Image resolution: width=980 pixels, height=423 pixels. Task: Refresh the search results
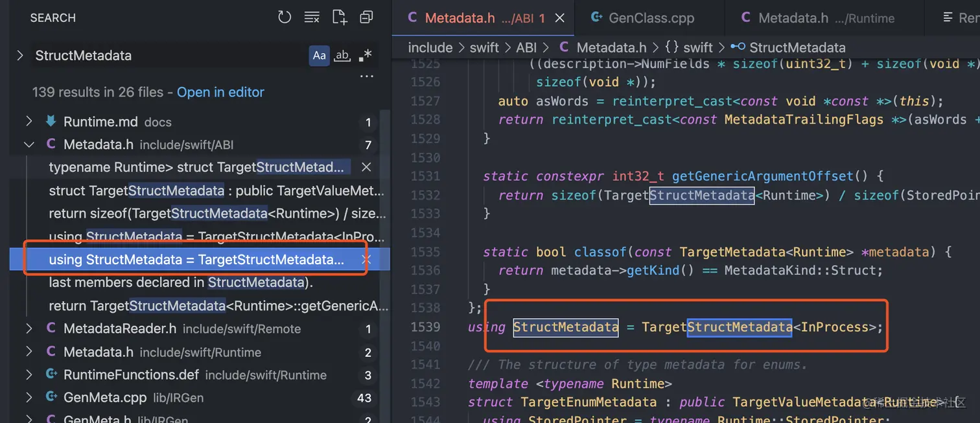[x=285, y=17]
